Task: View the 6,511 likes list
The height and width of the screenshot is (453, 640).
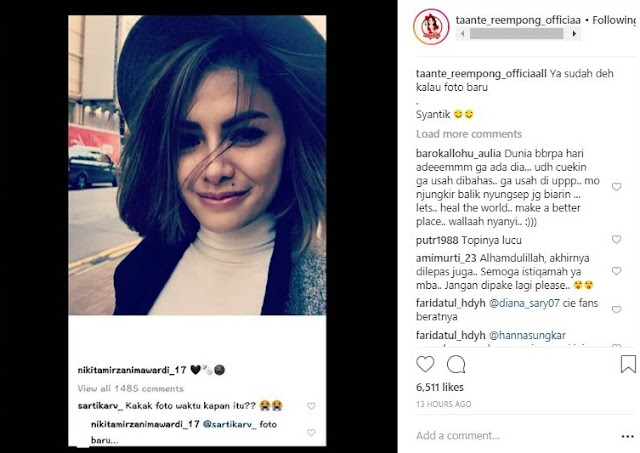Action: [x=440, y=387]
